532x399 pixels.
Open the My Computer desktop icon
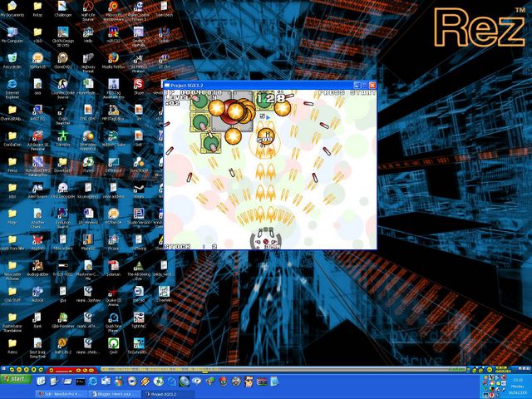pos(12,35)
